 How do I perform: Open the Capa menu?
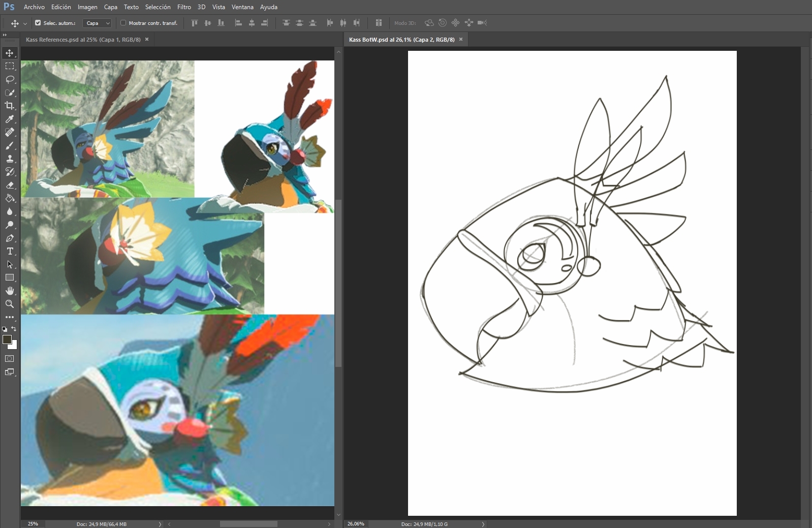[x=111, y=7]
